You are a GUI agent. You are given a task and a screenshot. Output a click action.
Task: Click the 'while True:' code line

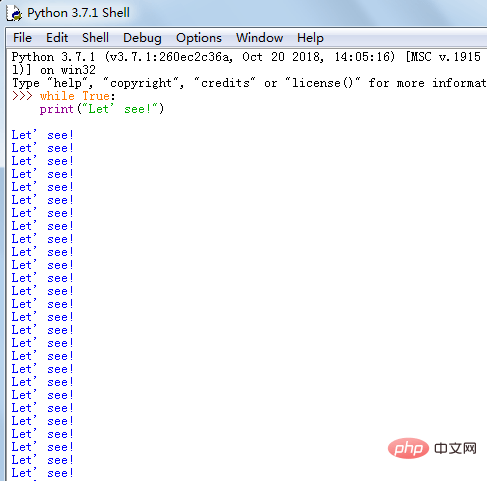[77, 96]
